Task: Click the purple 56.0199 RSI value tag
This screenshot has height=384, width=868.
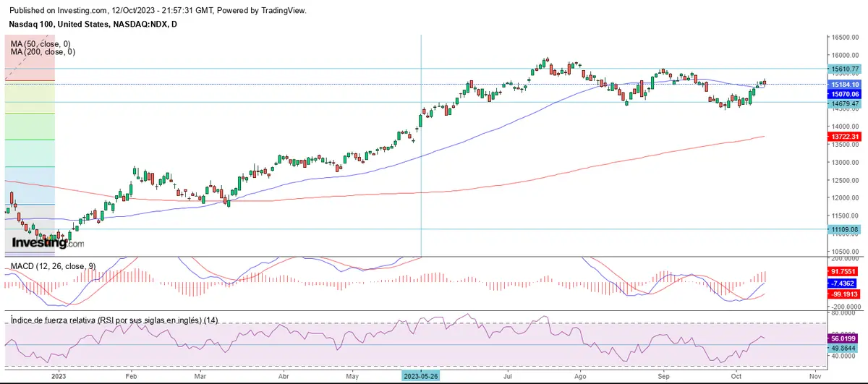Action: point(844,338)
